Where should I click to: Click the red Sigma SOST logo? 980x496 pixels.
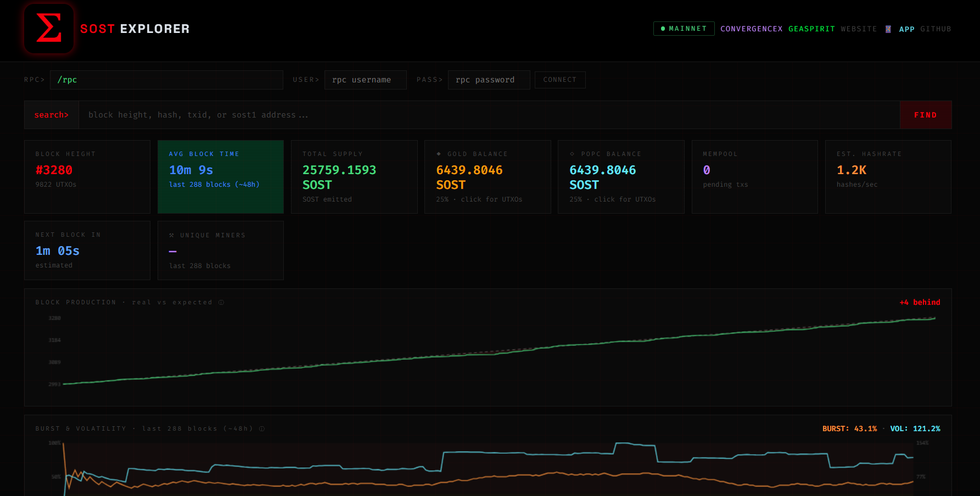pyautogui.click(x=48, y=29)
